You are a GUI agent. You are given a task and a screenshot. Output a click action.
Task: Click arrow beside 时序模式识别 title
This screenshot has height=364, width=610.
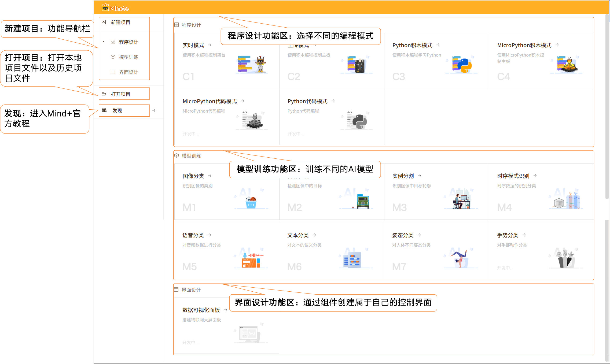point(535,176)
